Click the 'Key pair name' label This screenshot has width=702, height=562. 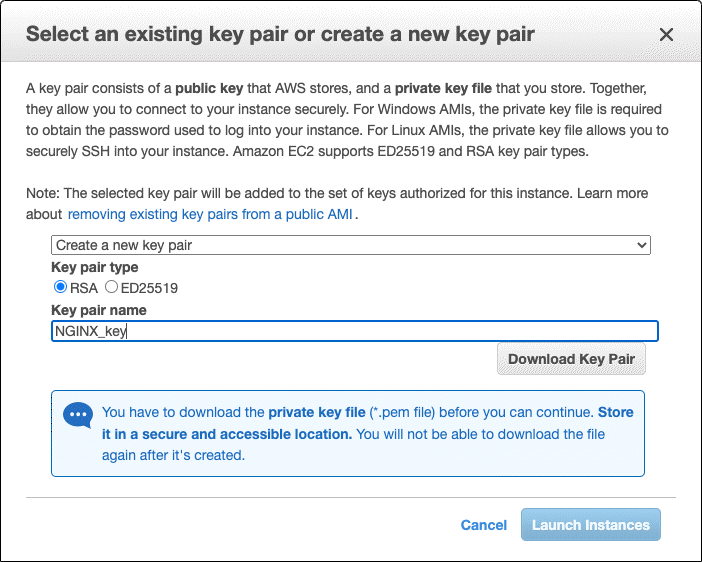tap(99, 310)
